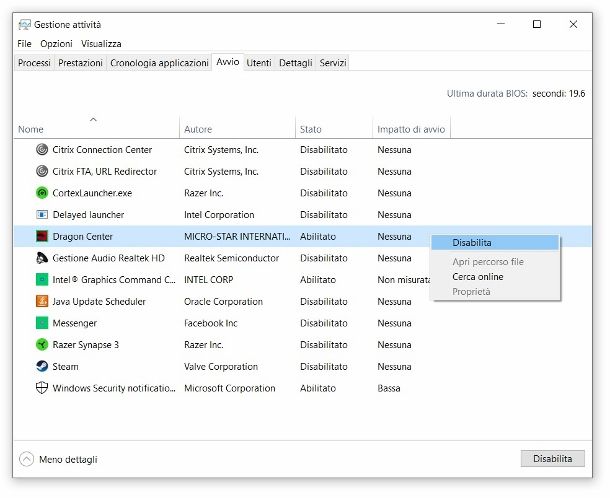610x498 pixels.
Task: Click the Gestione Audio Realtek HD icon
Action: pos(42,258)
